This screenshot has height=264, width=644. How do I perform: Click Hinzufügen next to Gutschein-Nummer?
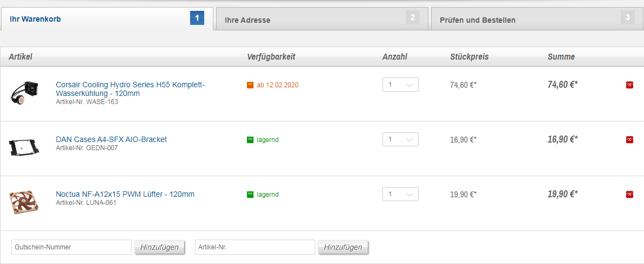(159, 247)
